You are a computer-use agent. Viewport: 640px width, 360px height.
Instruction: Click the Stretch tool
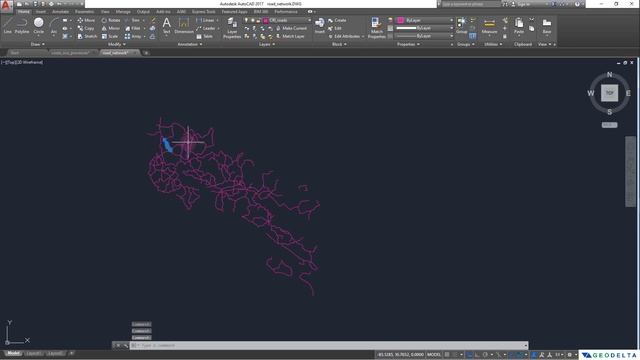click(x=87, y=36)
